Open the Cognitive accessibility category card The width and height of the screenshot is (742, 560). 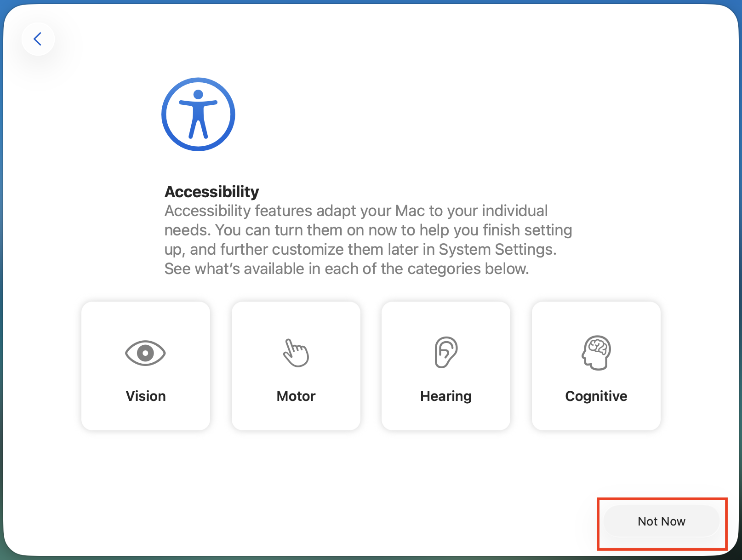pyautogui.click(x=596, y=366)
